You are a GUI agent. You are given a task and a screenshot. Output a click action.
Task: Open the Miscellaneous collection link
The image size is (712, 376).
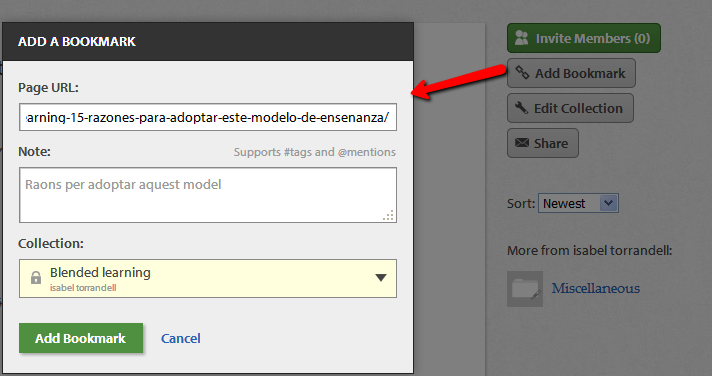click(596, 288)
